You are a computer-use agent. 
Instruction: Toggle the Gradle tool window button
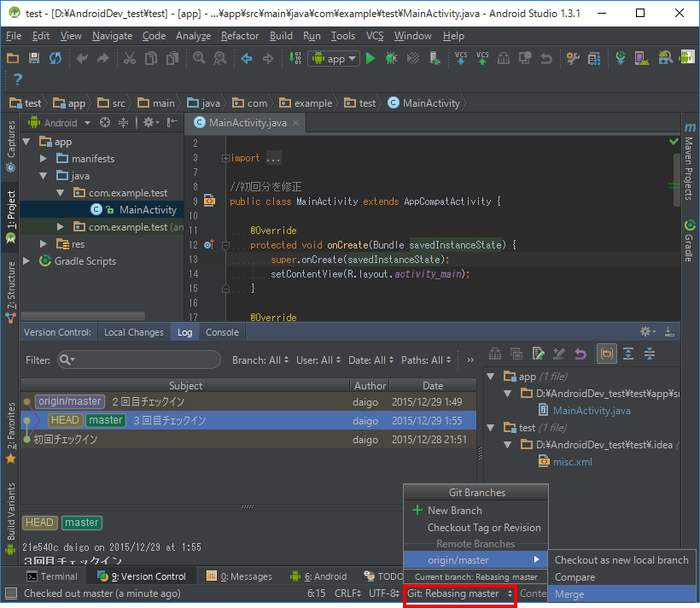coord(689,240)
